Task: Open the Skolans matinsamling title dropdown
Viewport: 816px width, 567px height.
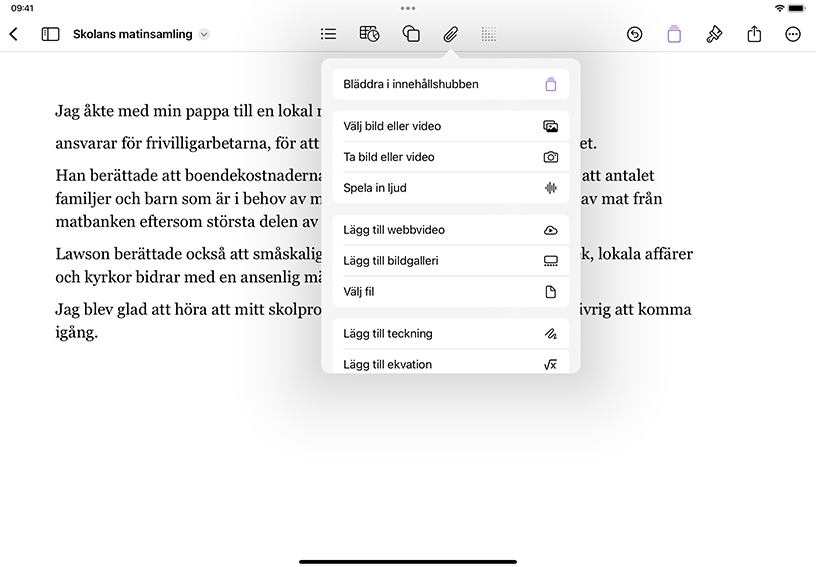Action: [205, 34]
